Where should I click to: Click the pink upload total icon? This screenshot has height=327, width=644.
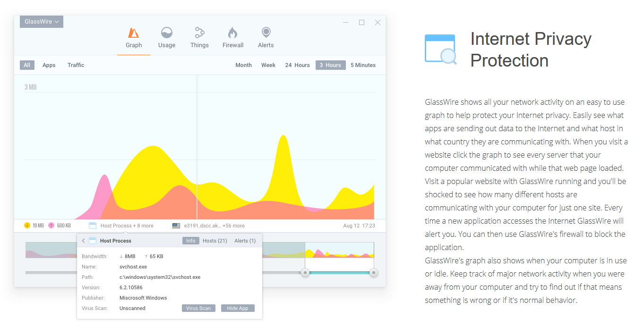click(51, 226)
